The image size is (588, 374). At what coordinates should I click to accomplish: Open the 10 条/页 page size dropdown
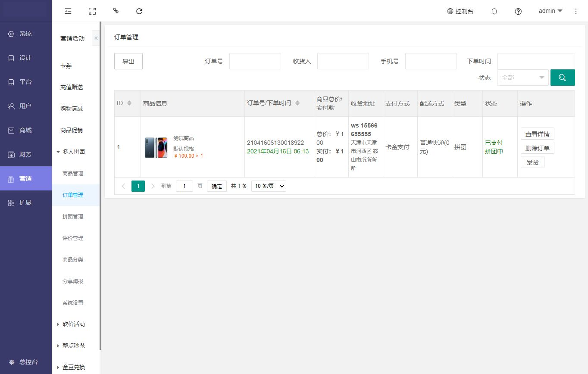tap(268, 186)
